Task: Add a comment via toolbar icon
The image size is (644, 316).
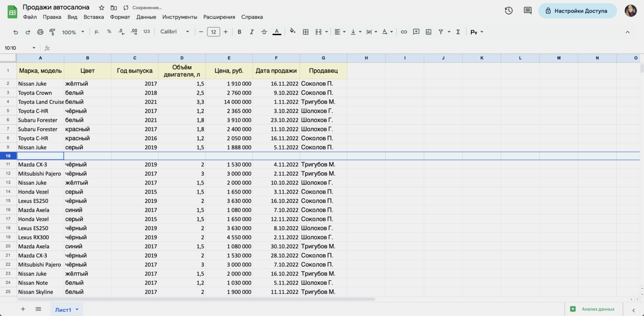Action: click(x=416, y=32)
